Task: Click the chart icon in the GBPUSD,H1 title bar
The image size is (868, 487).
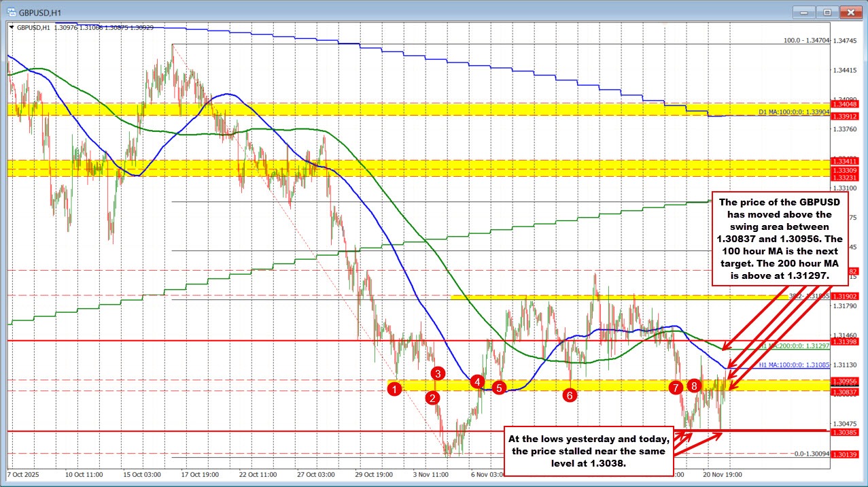Action: (x=12, y=12)
